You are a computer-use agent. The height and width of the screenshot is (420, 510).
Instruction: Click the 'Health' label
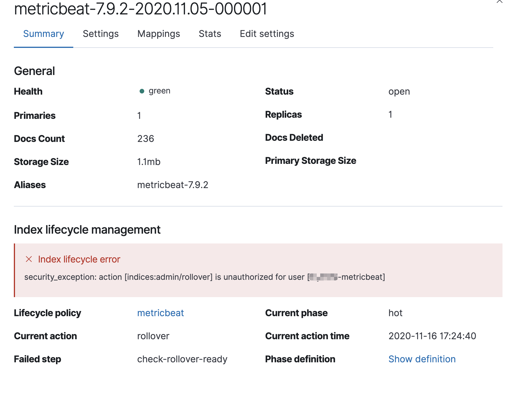(x=28, y=91)
